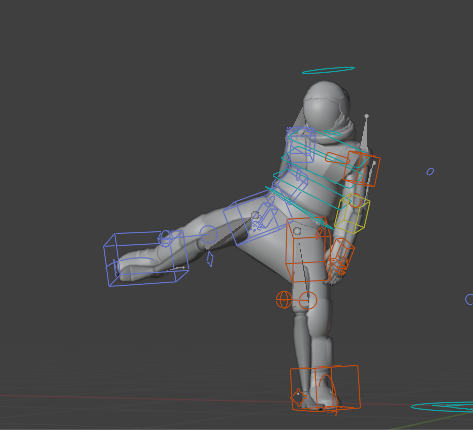473x430 pixels.
Task: Select the blue box control around the raised foot
Action: click(145, 259)
